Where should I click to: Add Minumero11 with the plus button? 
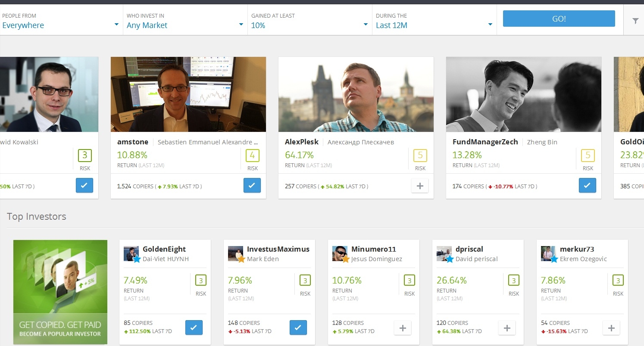403,328
